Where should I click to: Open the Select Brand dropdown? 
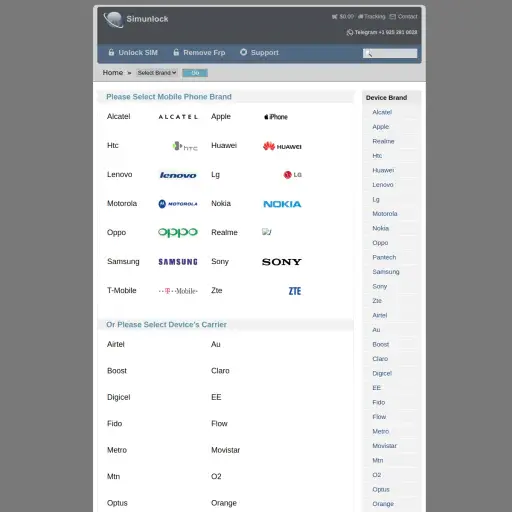(x=156, y=73)
